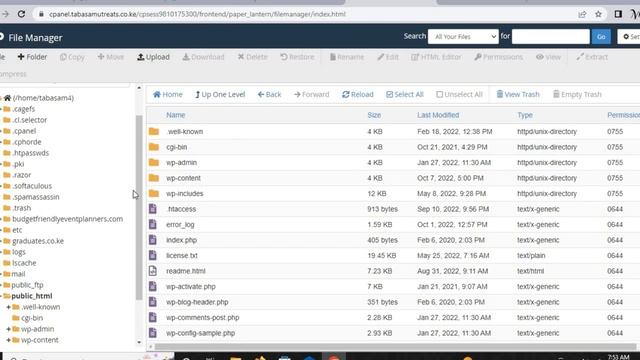Create a new folder with + Folder
Viewport: 640px width, 360px height.
click(32, 57)
